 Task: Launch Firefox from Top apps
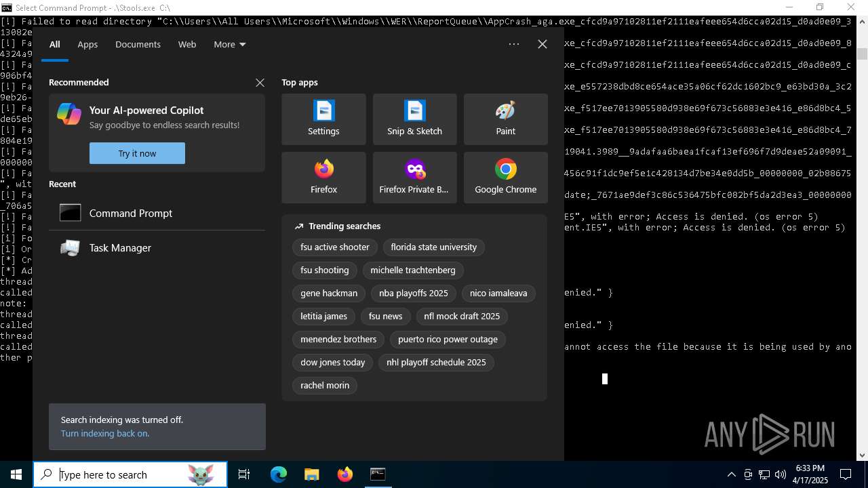[x=323, y=178]
